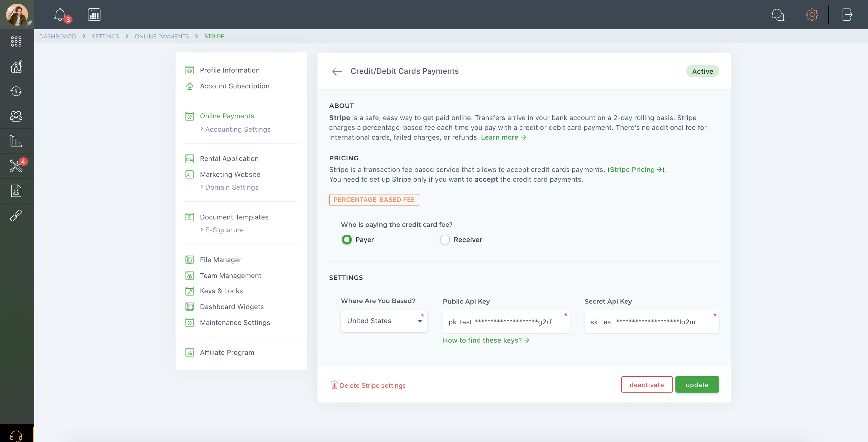Click the back arrow beside Credit/Debit Cards Payments
Image resolution: width=868 pixels, height=442 pixels.
[x=337, y=71]
